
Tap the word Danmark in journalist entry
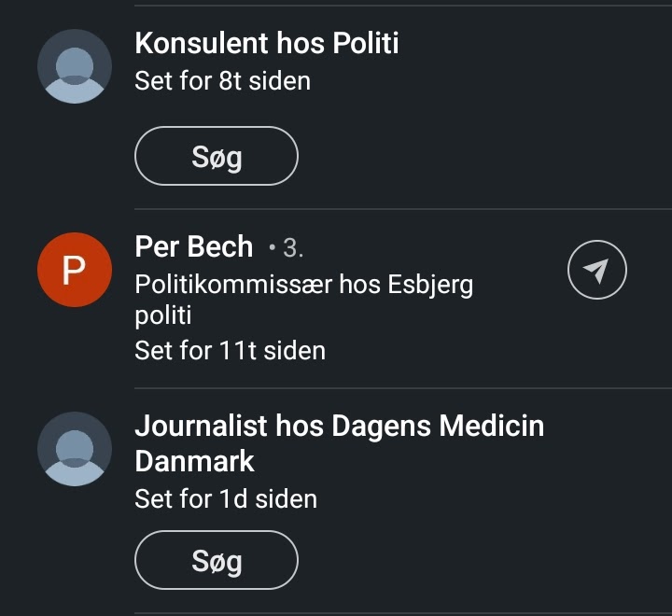tap(194, 461)
